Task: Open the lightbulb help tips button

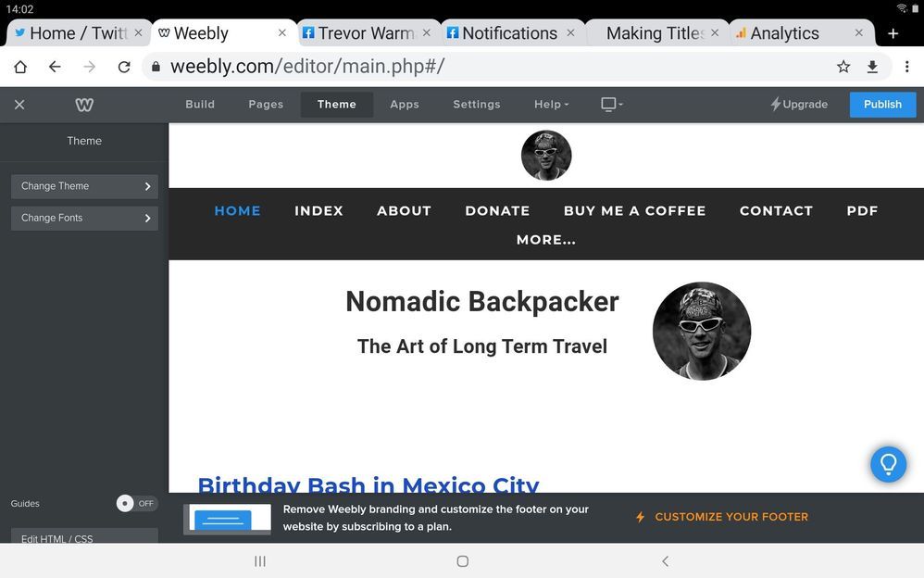Action: [888, 463]
